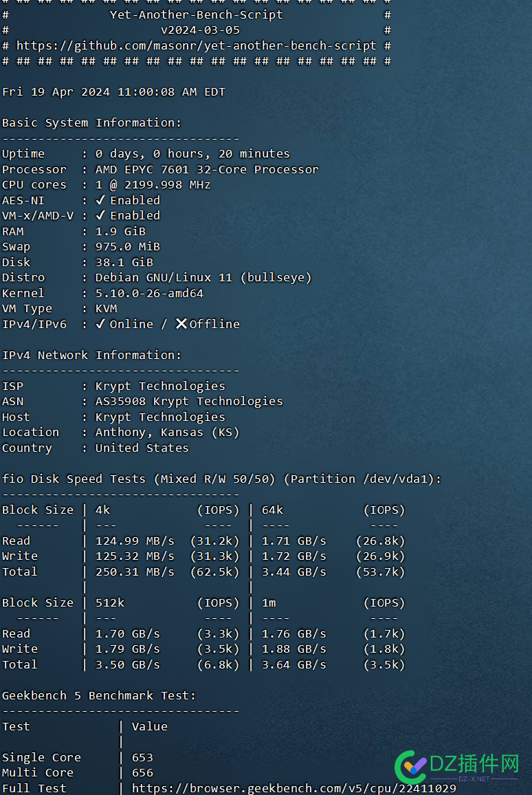
Task: Select 1m block size column header
Action: click(269, 603)
